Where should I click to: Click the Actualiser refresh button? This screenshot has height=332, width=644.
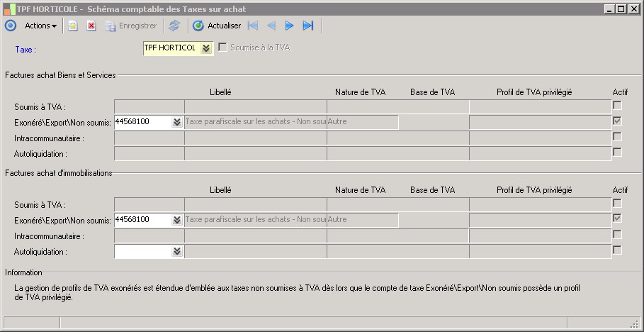pos(217,26)
